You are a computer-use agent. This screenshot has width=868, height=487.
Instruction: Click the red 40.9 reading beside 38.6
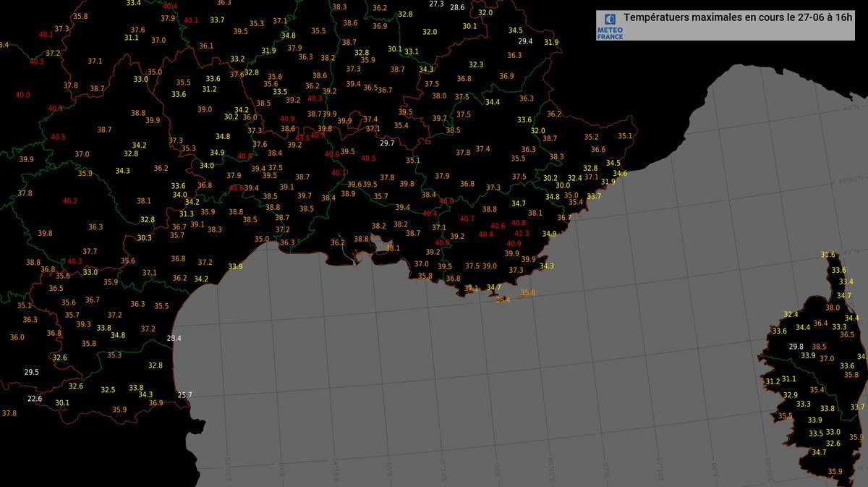[x=287, y=119]
